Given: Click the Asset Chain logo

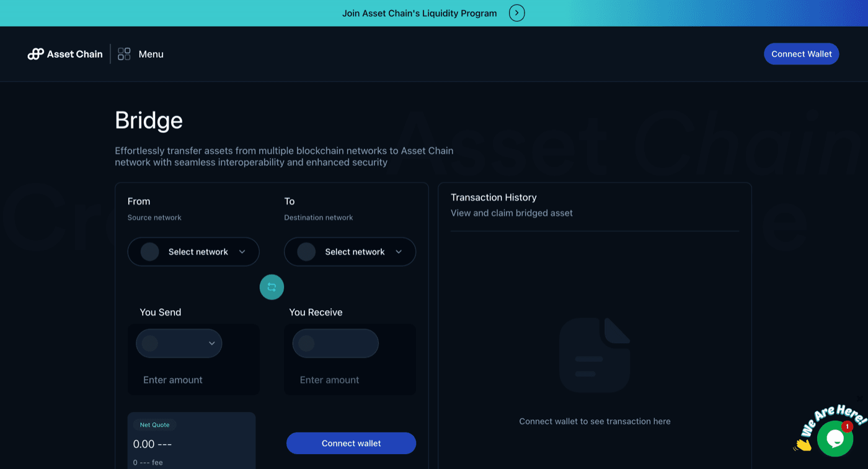Looking at the screenshot, I should (65, 54).
